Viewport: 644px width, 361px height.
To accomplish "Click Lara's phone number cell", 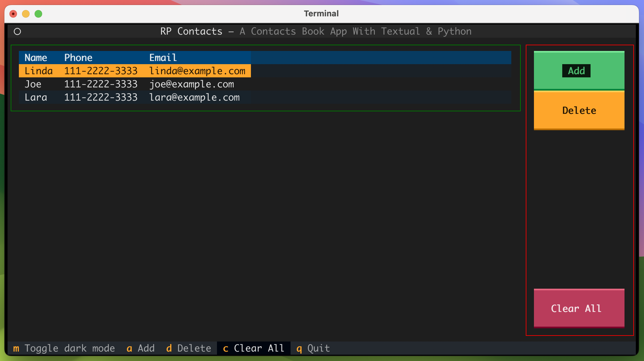I will pos(101,97).
